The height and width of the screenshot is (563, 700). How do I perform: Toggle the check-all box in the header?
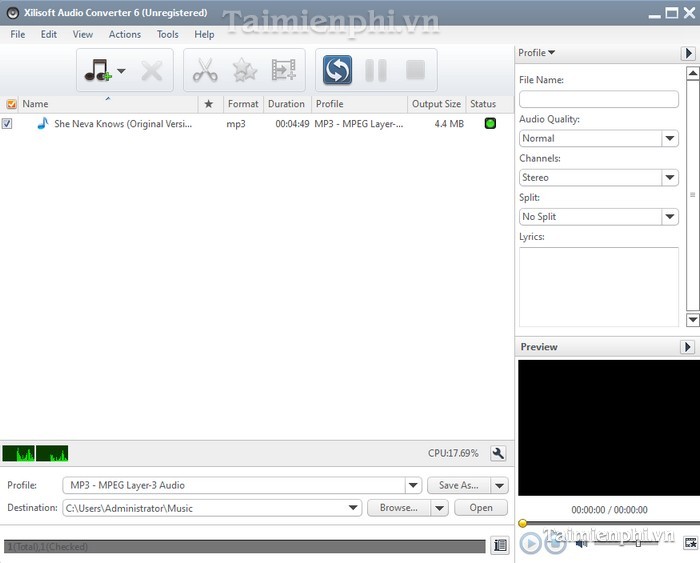(11, 104)
